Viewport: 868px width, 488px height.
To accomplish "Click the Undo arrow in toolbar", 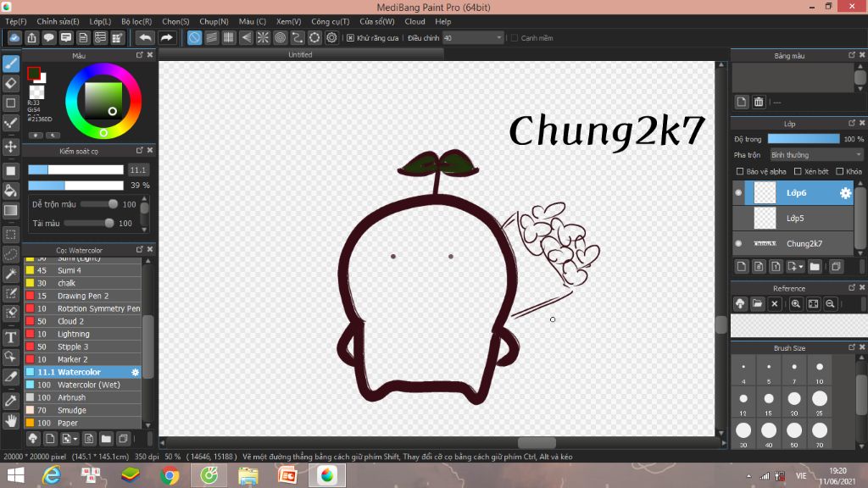I will (x=145, y=37).
